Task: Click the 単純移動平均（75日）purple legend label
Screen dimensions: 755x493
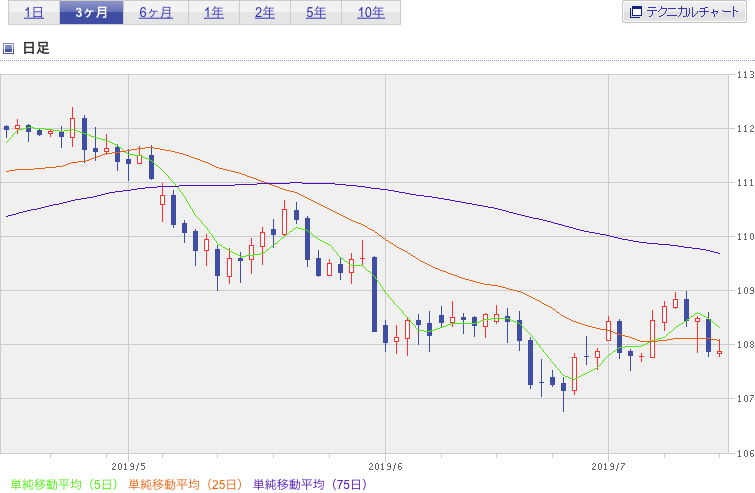Action: pyautogui.click(x=311, y=484)
